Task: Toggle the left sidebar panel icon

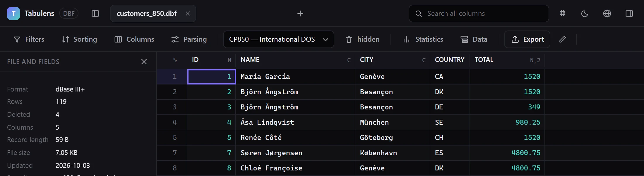Action: point(95,13)
